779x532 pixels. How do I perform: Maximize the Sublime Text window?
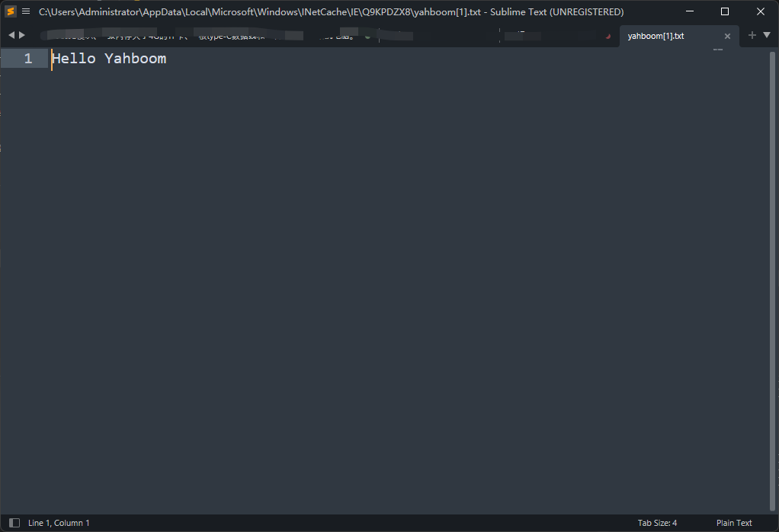tap(725, 11)
